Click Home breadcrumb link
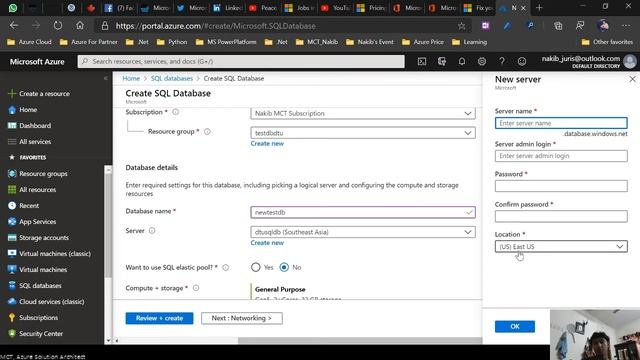Viewport: 640px width, 360px height. [131, 78]
